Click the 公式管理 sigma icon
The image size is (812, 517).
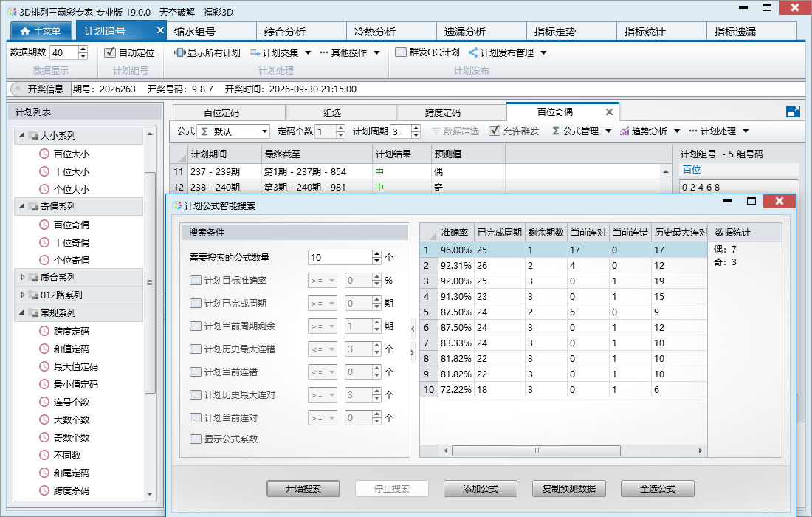pos(555,131)
